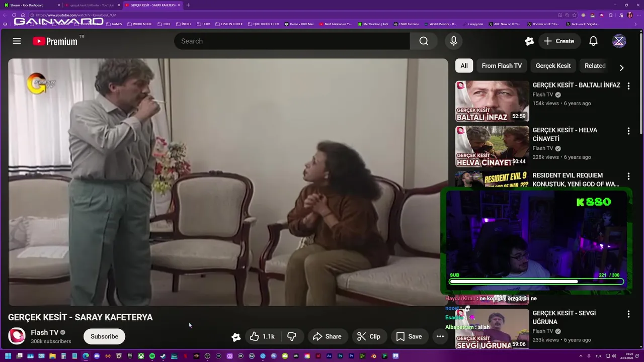The height and width of the screenshot is (362, 644).
Task: Open TOOL bookmark folder
Action: coord(164,24)
